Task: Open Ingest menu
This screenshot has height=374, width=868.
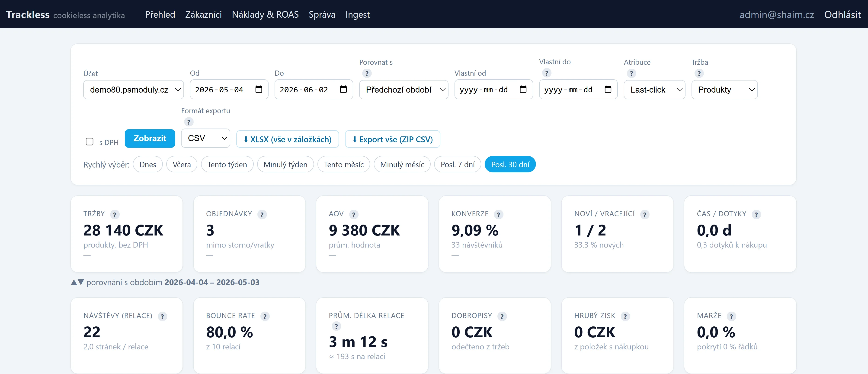Action: (x=358, y=15)
